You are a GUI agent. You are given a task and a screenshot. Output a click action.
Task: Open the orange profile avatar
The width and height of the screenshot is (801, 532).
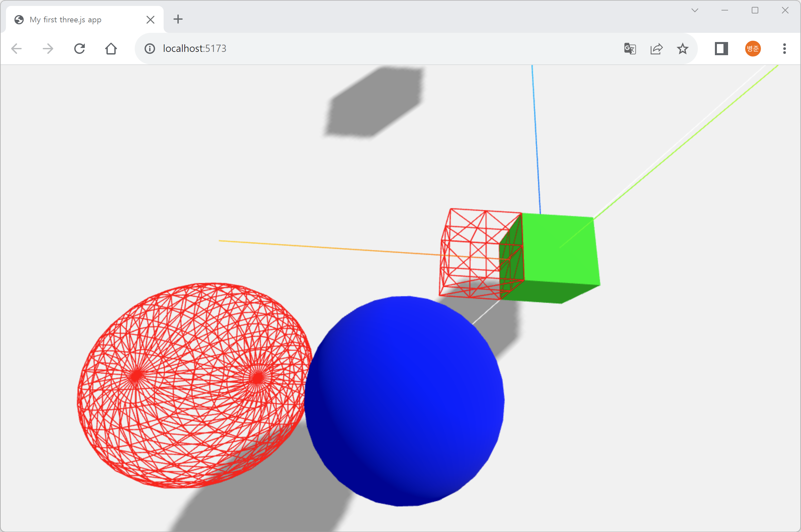(x=753, y=49)
